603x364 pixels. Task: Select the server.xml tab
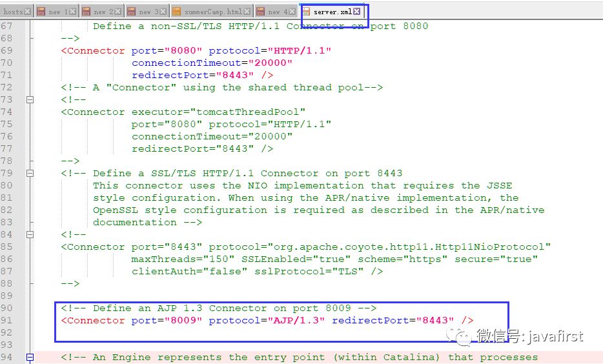(332, 12)
